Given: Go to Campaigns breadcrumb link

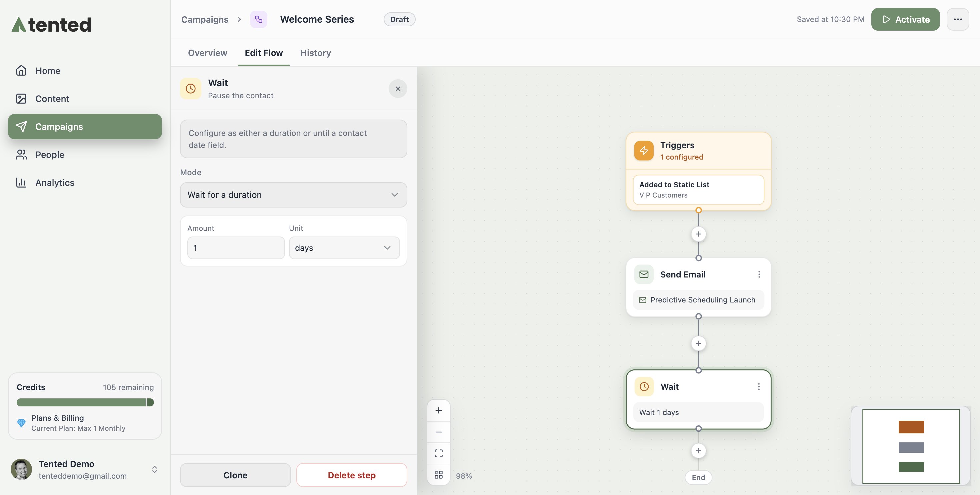Looking at the screenshot, I should [x=205, y=19].
